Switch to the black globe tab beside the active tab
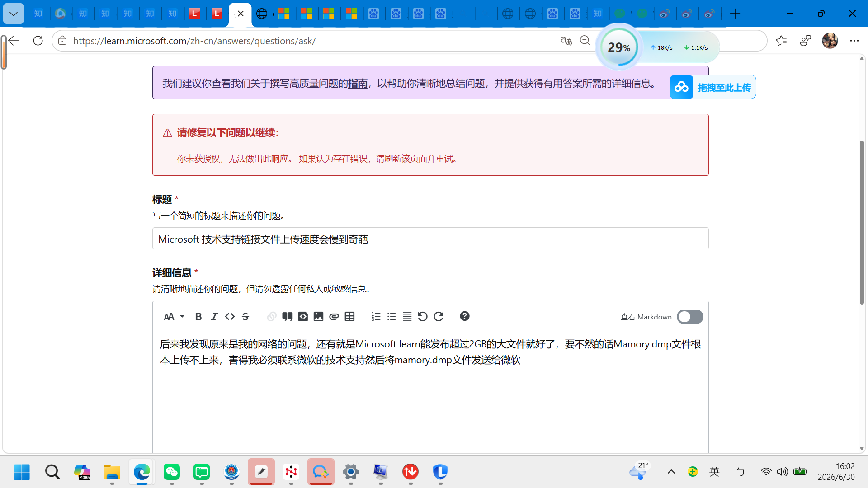 262,14
